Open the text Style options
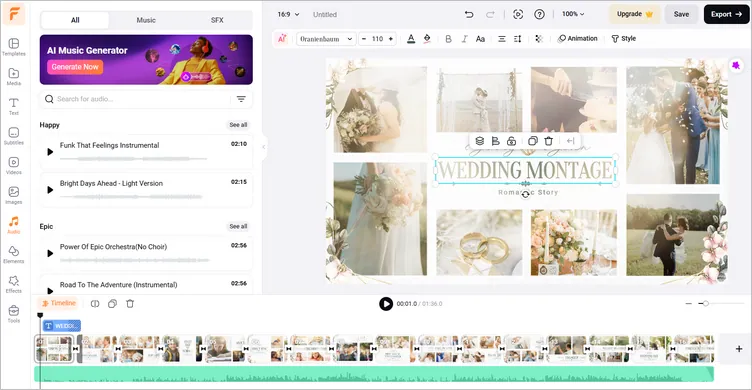 [x=623, y=38]
